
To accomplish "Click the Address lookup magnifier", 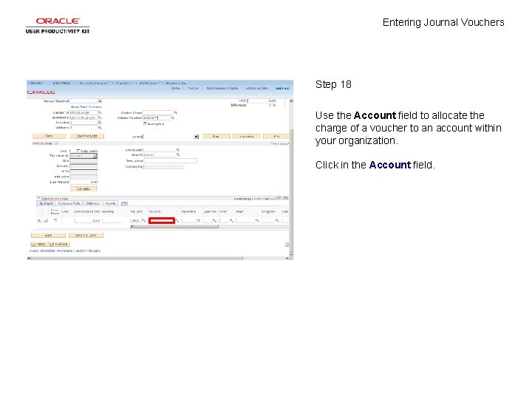I will click(100, 128).
